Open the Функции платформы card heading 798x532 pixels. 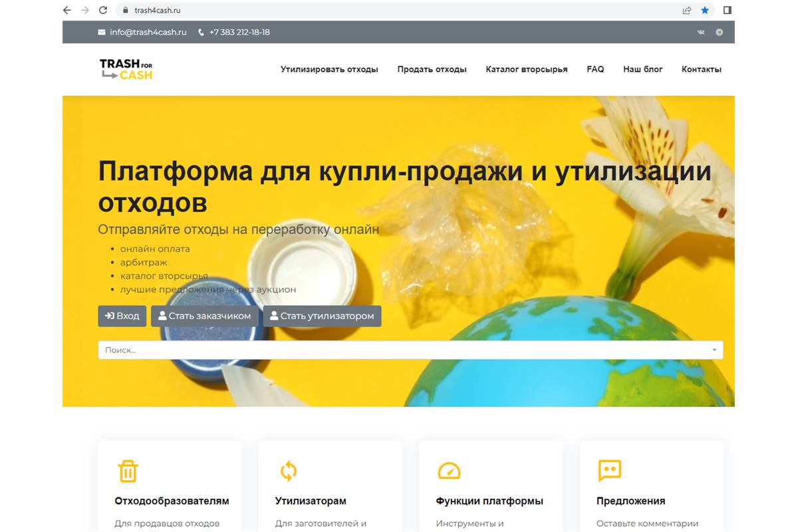click(x=489, y=501)
